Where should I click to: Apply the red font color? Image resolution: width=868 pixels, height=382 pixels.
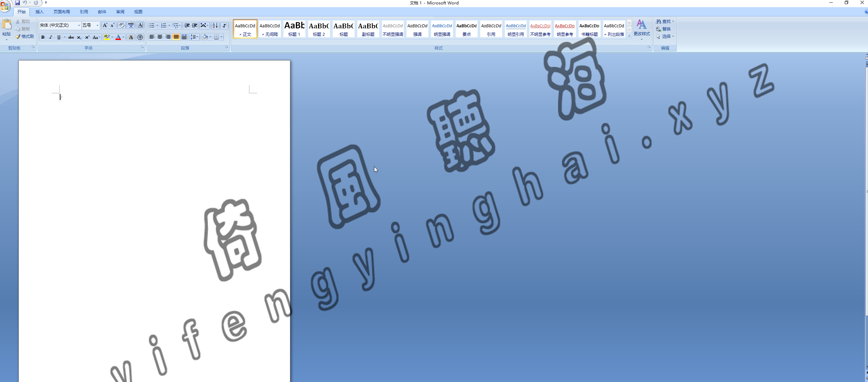[x=118, y=37]
